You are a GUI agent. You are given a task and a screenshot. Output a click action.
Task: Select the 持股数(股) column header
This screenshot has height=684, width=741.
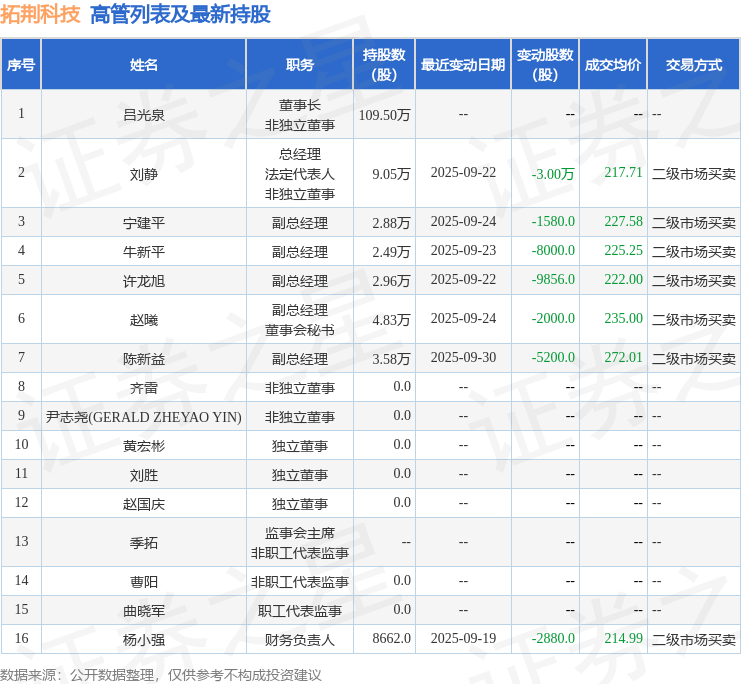(384, 65)
